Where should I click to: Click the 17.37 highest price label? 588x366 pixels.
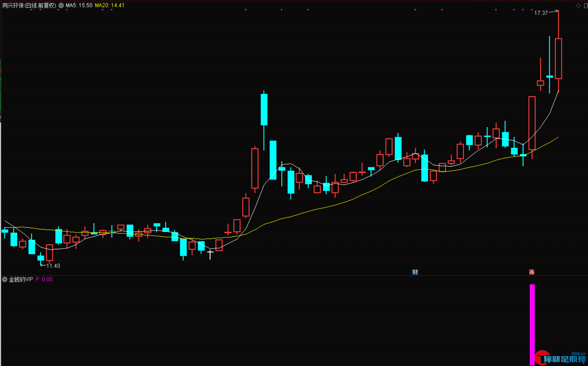(541, 13)
